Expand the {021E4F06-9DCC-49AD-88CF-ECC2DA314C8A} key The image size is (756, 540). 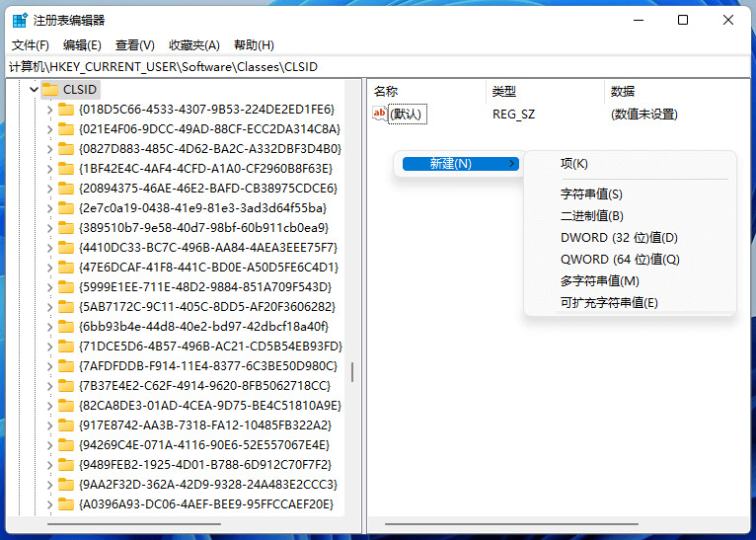50,129
